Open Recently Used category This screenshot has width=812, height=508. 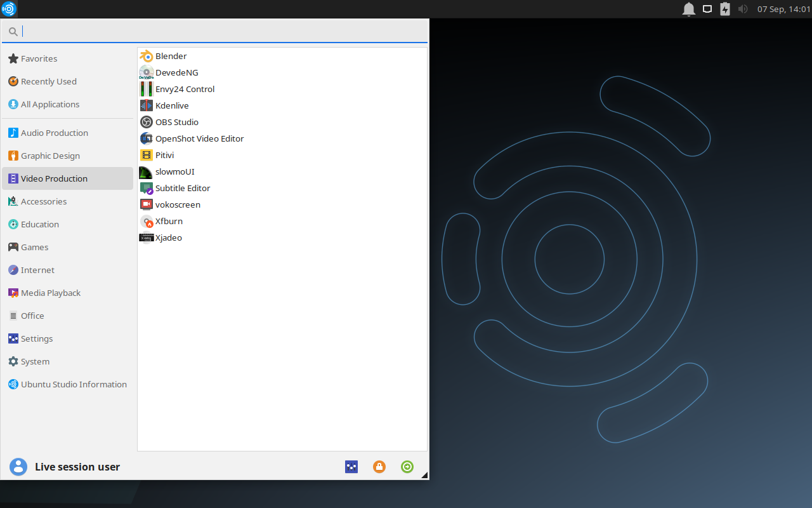[68, 81]
